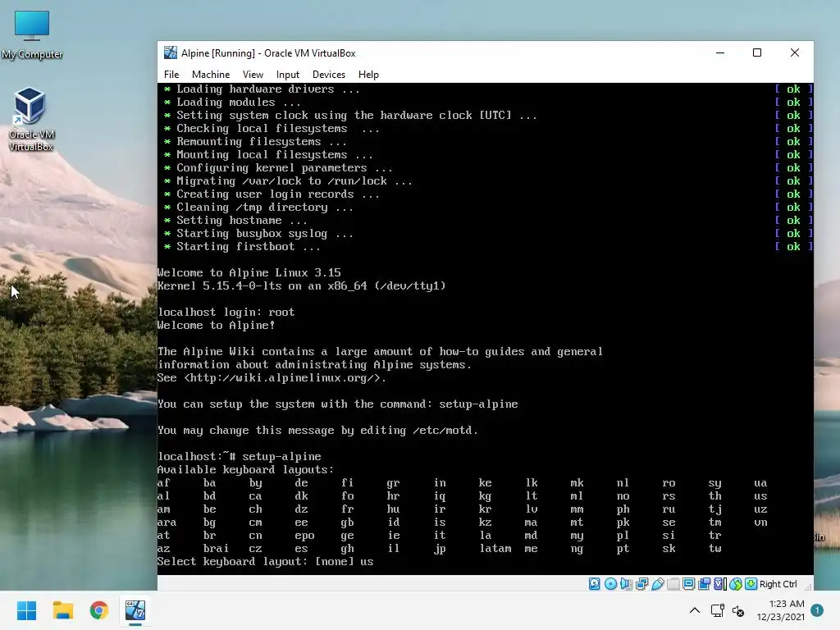Click brai in the keyboard layouts list
Image resolution: width=840 pixels, height=630 pixels.
[x=216, y=549]
